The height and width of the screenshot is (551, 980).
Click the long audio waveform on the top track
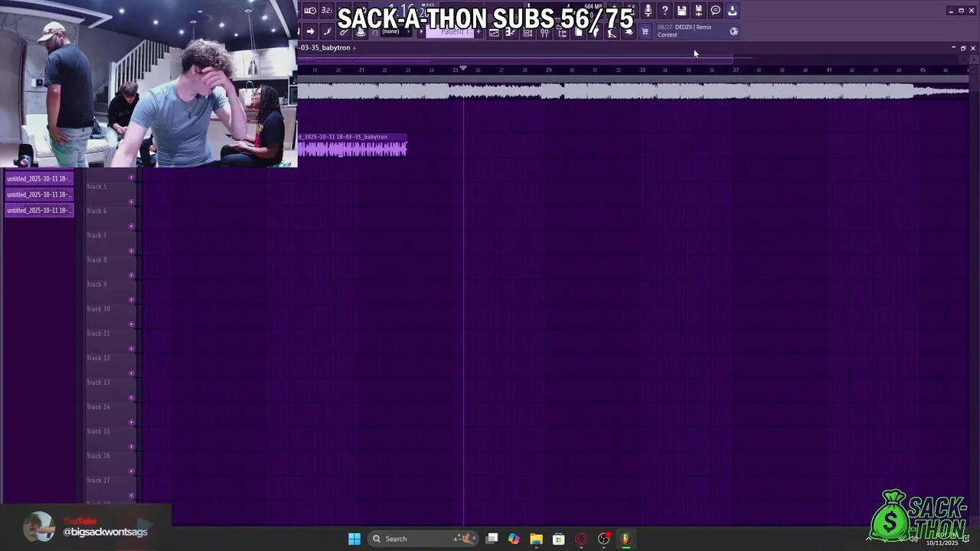[632, 91]
